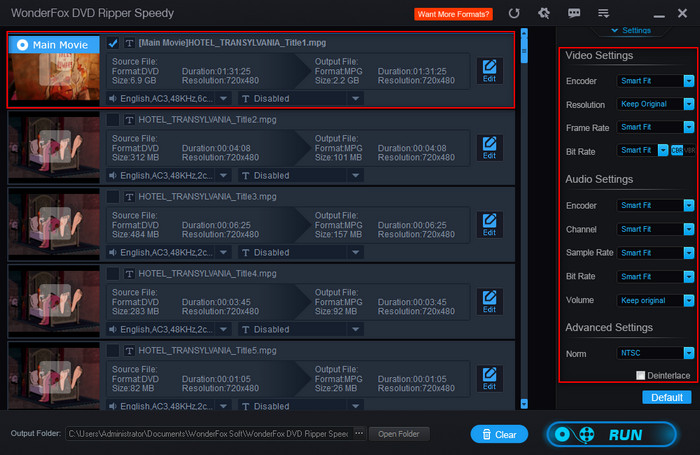This screenshot has width=700, height=455.
Task: Play the Title4 preview thumbnail
Action: [x=54, y=300]
